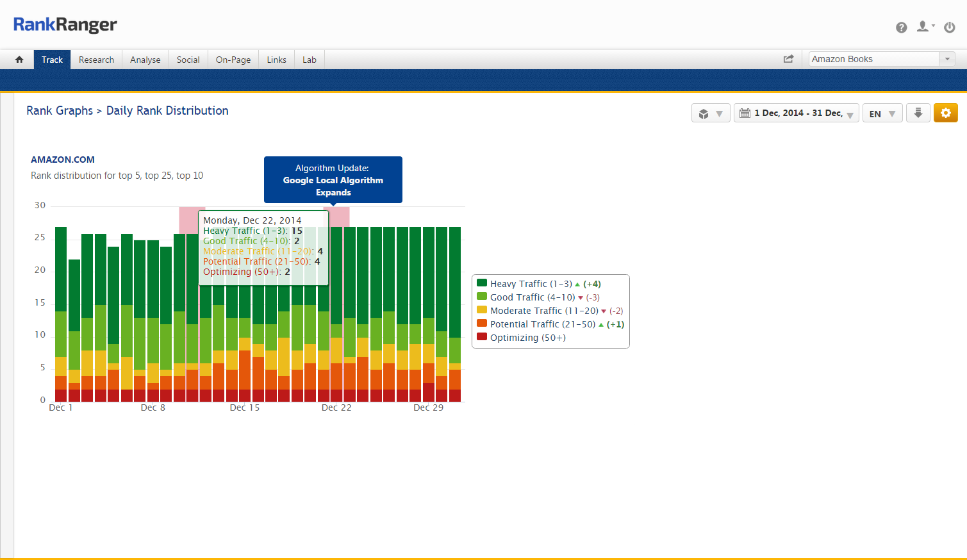Open the help question mark icon
Screen dimensions: 967x560
pyautogui.click(x=901, y=28)
